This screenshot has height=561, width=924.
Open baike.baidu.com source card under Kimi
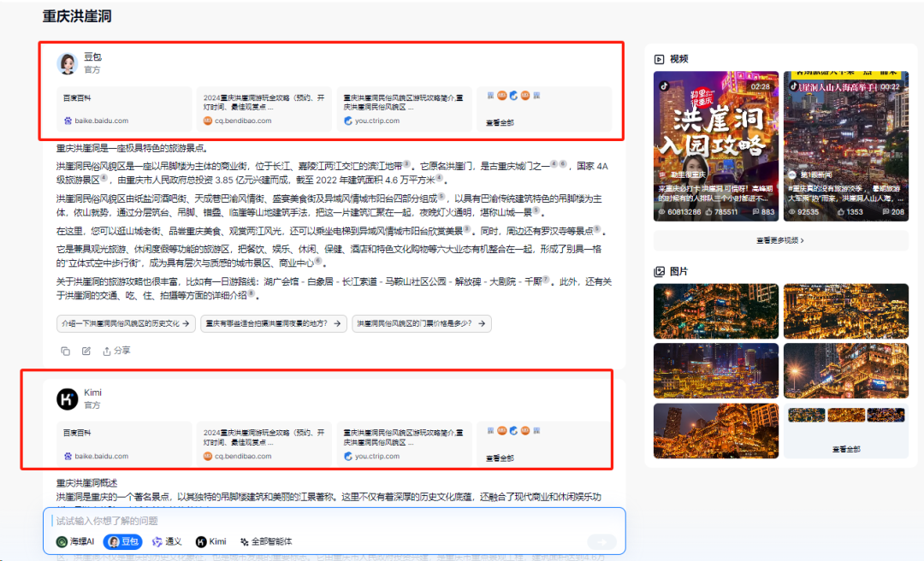tap(124, 445)
